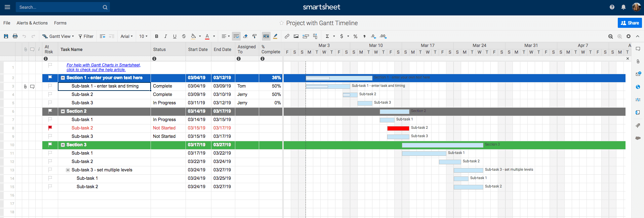Open the Gantt View dropdown
Image resolution: width=644 pixels, height=218 pixels.
click(x=58, y=36)
